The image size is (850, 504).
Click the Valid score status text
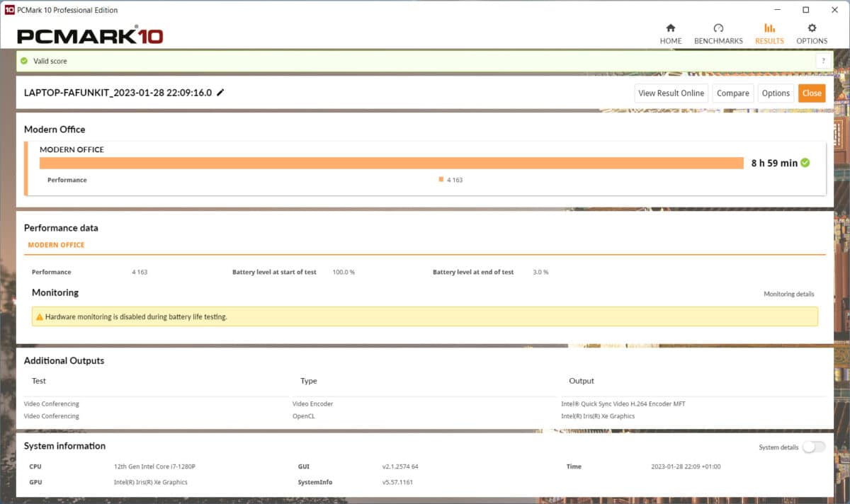(x=50, y=61)
